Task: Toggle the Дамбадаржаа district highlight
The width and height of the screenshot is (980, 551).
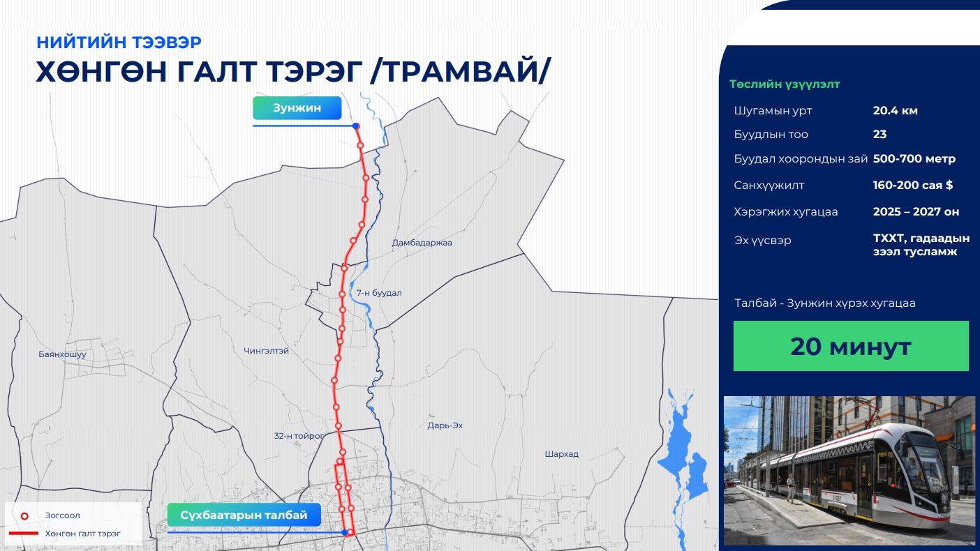Action: [x=423, y=243]
